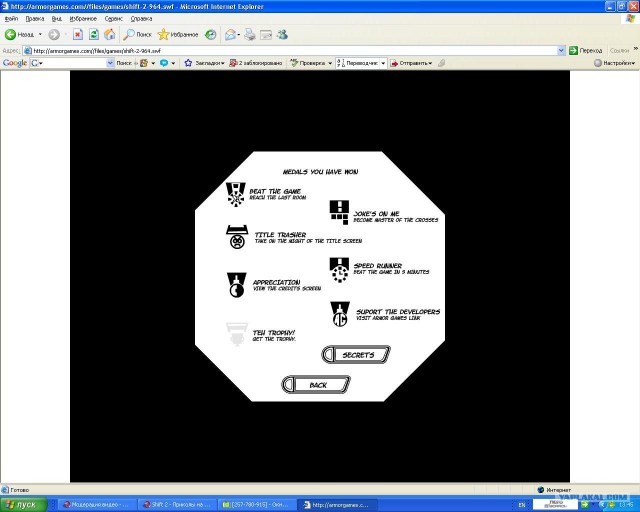Click the grey Forward arrow button
The width and height of the screenshot is (640, 512).
tap(54, 35)
